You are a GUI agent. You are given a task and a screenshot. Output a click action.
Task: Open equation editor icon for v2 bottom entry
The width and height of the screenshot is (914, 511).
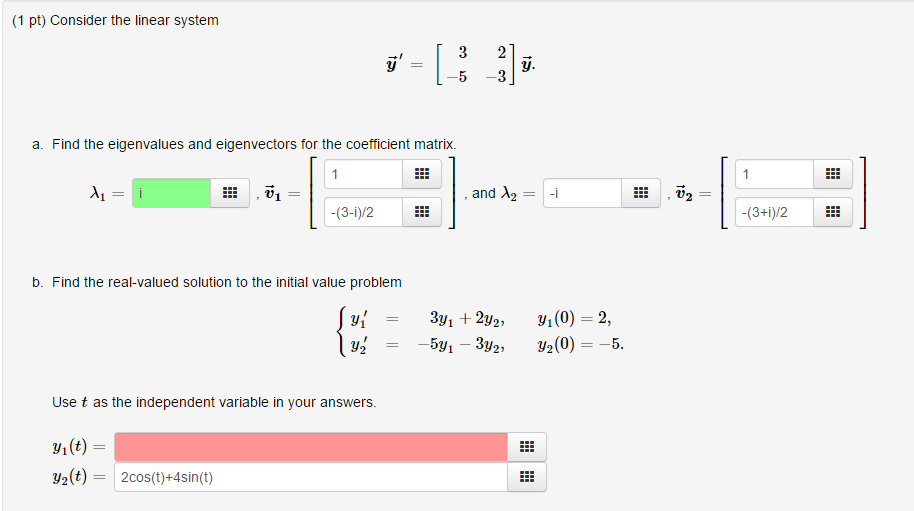(832, 212)
